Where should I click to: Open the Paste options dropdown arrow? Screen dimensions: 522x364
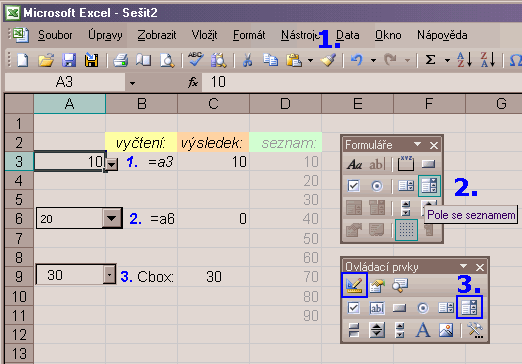coord(310,60)
